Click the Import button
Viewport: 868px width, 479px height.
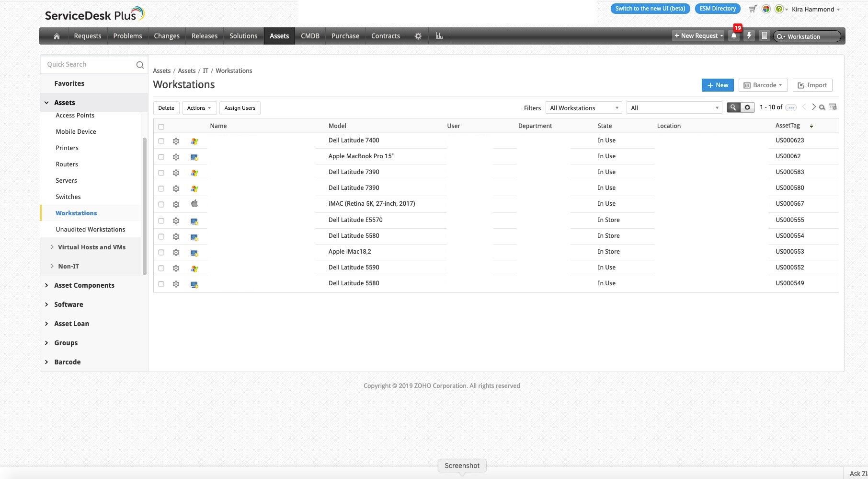click(812, 85)
